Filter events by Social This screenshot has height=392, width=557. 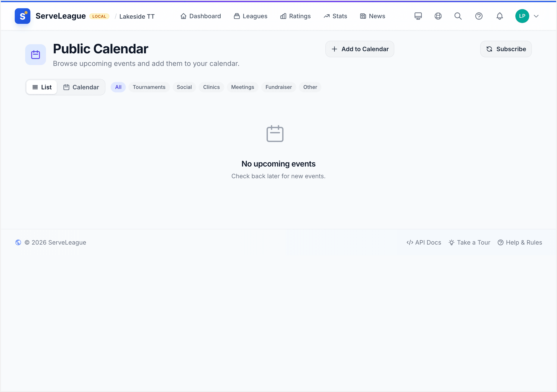(x=184, y=87)
